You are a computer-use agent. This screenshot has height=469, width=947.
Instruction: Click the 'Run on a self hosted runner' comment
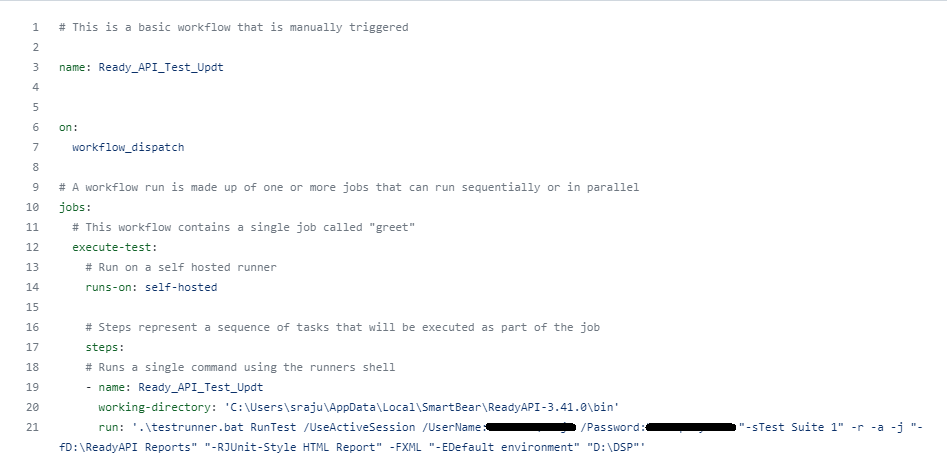pyautogui.click(x=180, y=267)
